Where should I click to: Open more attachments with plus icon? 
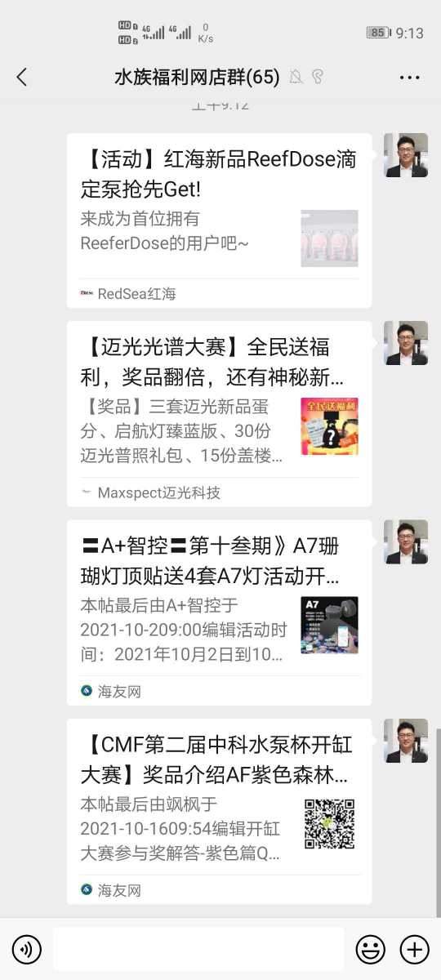414,949
